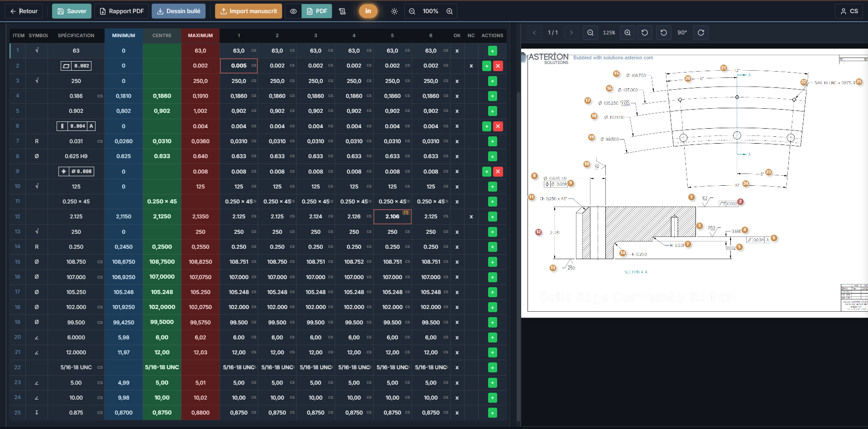Zoom in on the PDF viewer at 125%

click(627, 33)
